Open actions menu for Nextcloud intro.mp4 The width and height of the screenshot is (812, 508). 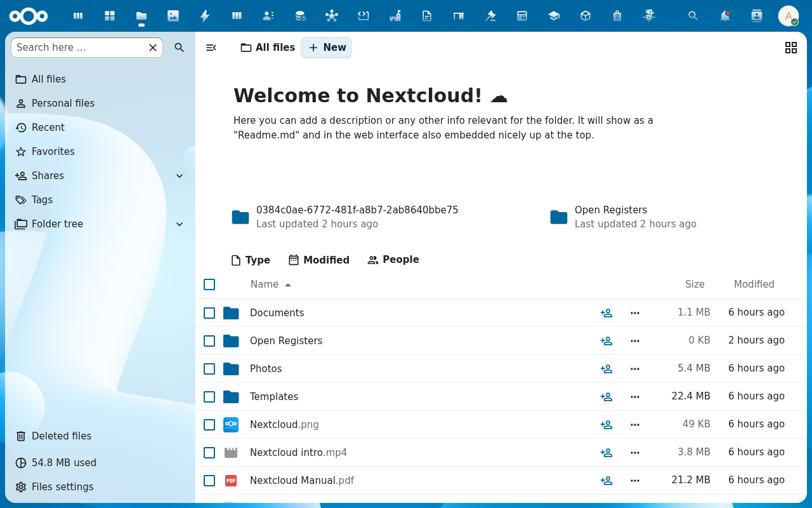[635, 453]
